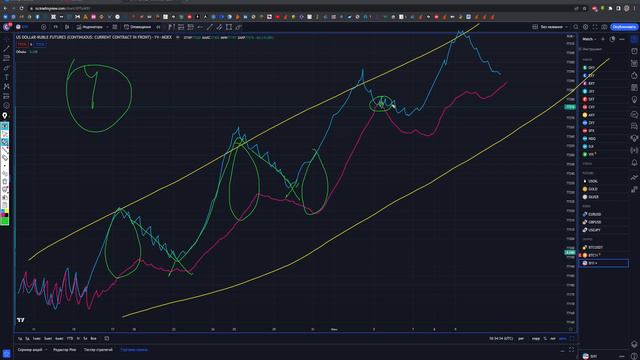Create an alert with Оповещение button
The image size is (640, 360).
[x=138, y=27]
